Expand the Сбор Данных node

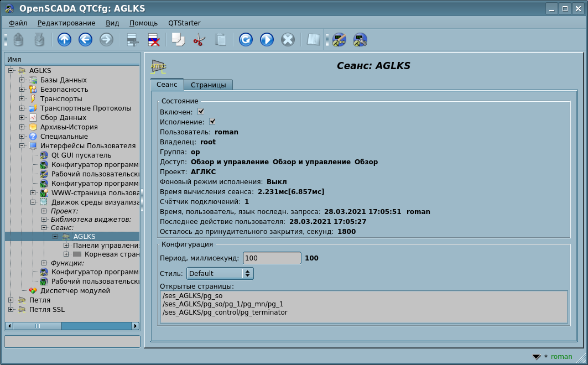click(22, 118)
